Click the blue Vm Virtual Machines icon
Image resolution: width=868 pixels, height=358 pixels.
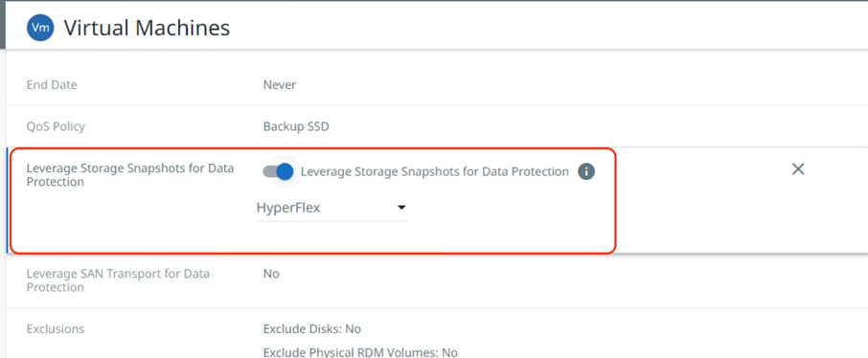click(40, 28)
